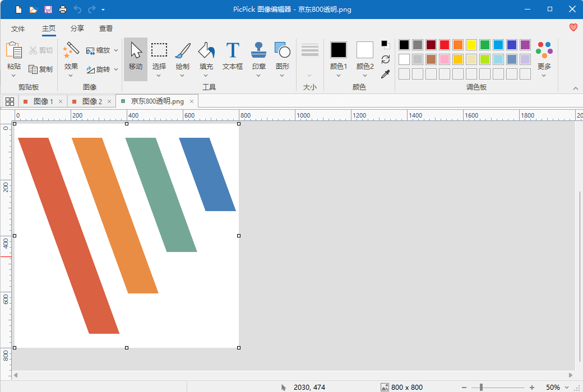
Task: Click the 粘贴 clipboard icon
Action: click(14, 50)
